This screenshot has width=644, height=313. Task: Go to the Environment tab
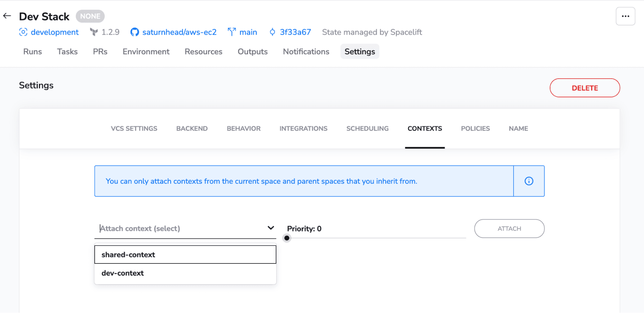146,51
